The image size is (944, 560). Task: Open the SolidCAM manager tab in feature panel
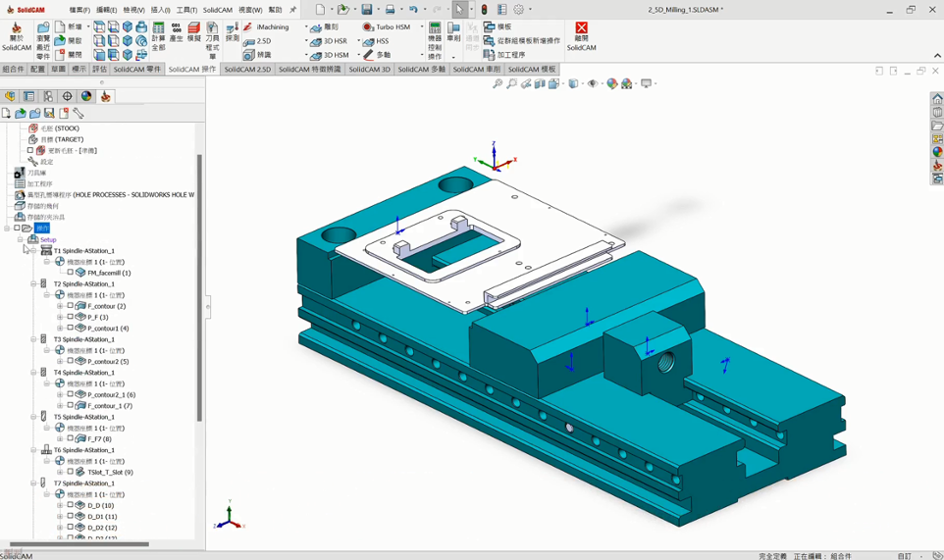pyautogui.click(x=106, y=96)
